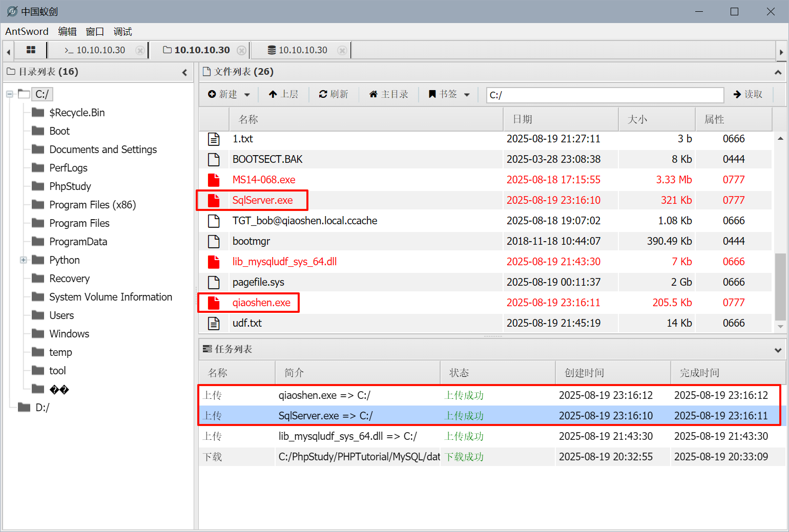Expand the Python folder tree node
789x532 pixels.
(x=24, y=260)
